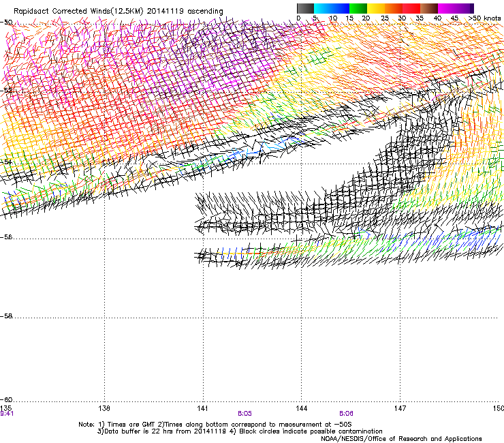Click the longitude label '144'
This screenshot has width=504, height=443.
pos(302,408)
